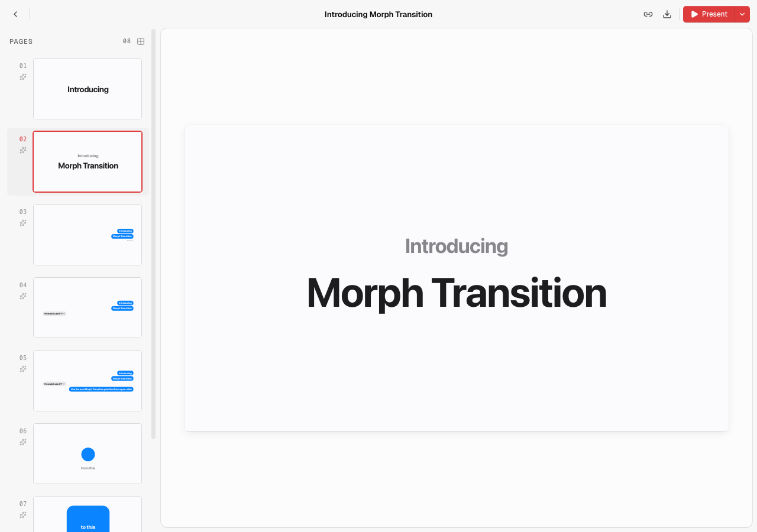Open the pages grid view icon
The height and width of the screenshot is (532, 757).
click(x=141, y=41)
